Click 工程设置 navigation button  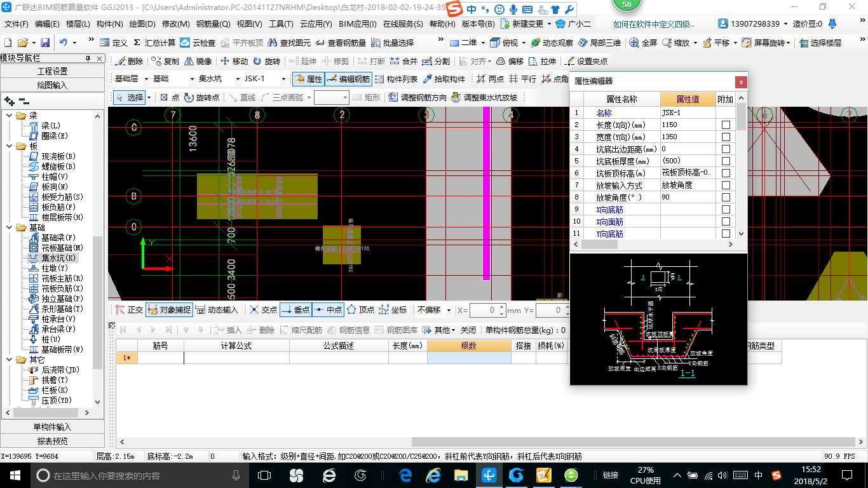pos(52,71)
